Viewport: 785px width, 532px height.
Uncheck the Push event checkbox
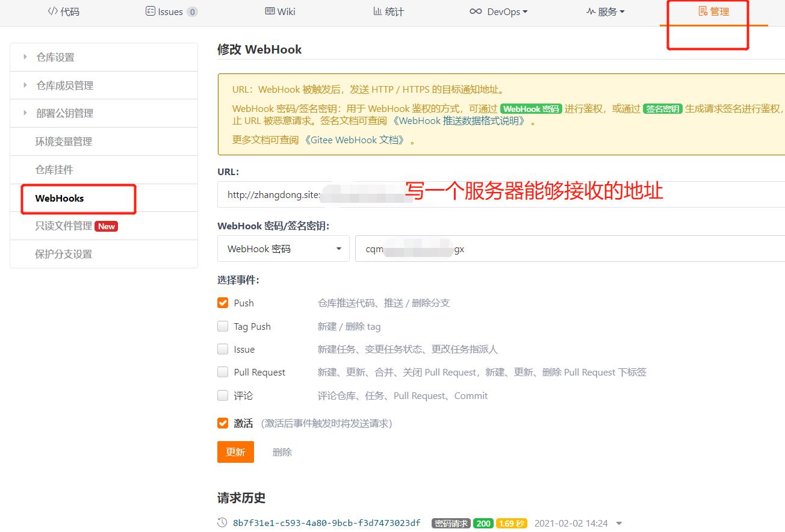click(223, 303)
